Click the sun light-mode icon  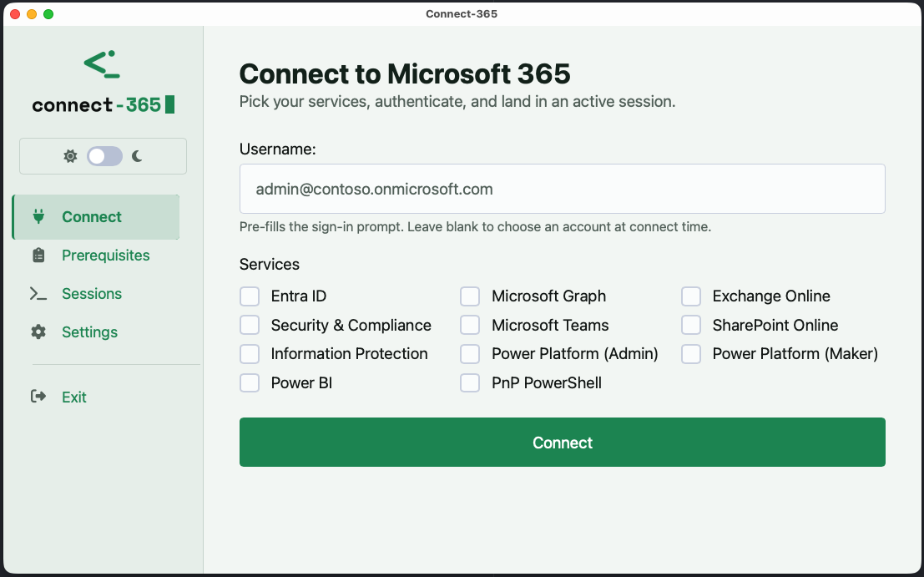(70, 156)
